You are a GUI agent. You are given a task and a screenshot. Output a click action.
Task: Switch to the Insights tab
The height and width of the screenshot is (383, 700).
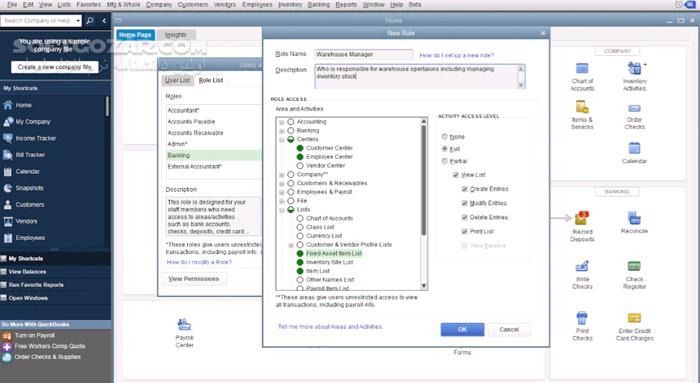(176, 35)
